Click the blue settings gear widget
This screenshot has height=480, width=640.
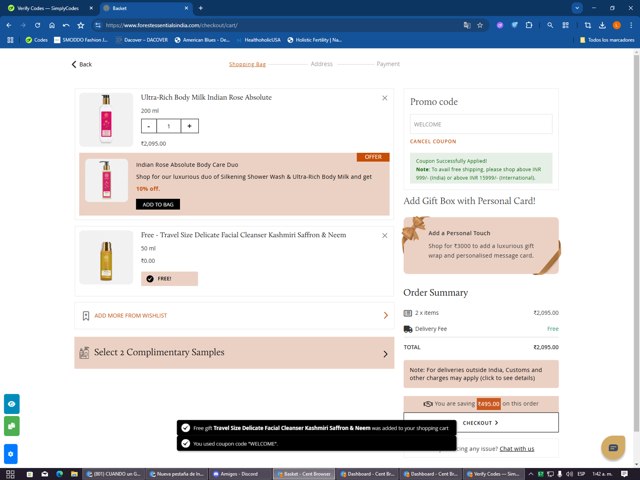click(11, 454)
